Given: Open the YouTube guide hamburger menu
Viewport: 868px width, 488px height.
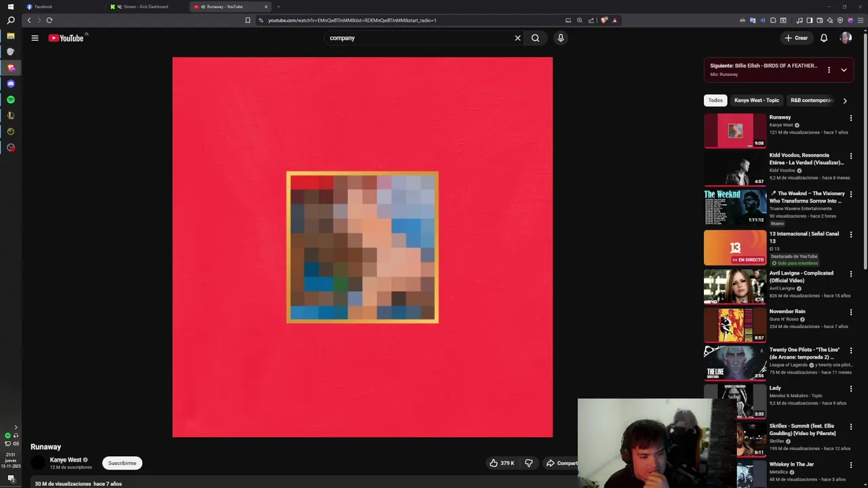Looking at the screenshot, I should coord(35,38).
